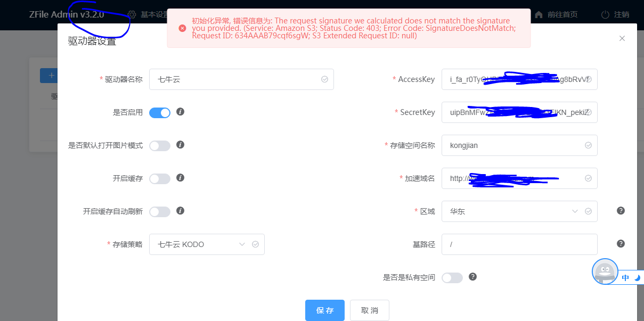
Task: Click the info icon beside 开启缓存自动刷新
Action: 180,211
